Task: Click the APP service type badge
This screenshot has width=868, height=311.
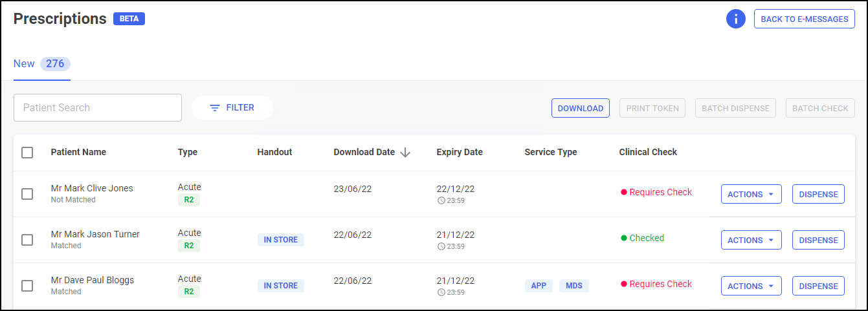Action: click(x=539, y=286)
